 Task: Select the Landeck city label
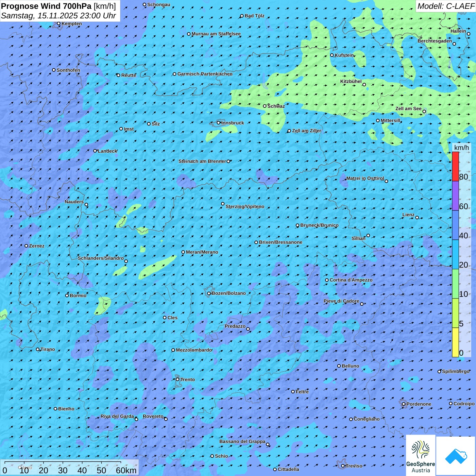click(x=107, y=151)
